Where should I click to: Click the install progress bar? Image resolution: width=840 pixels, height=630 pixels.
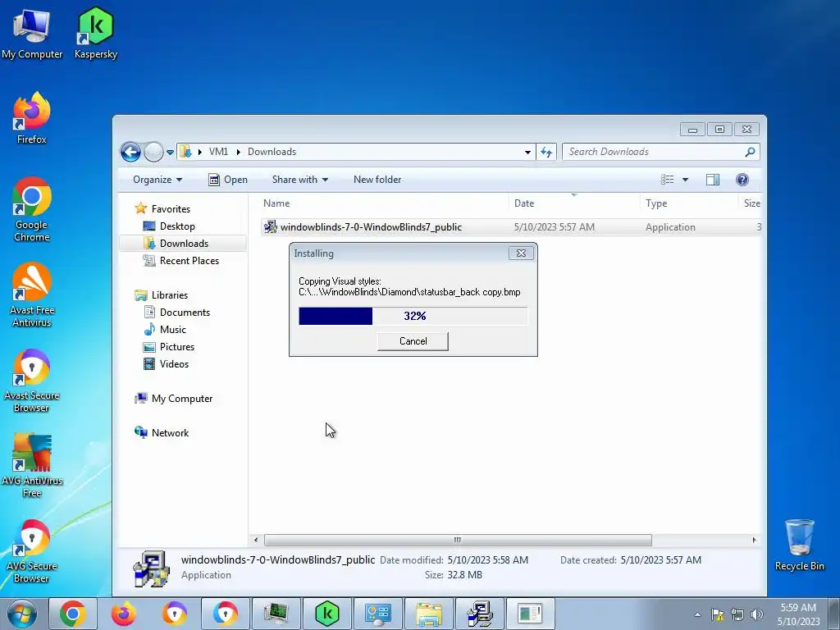click(413, 316)
